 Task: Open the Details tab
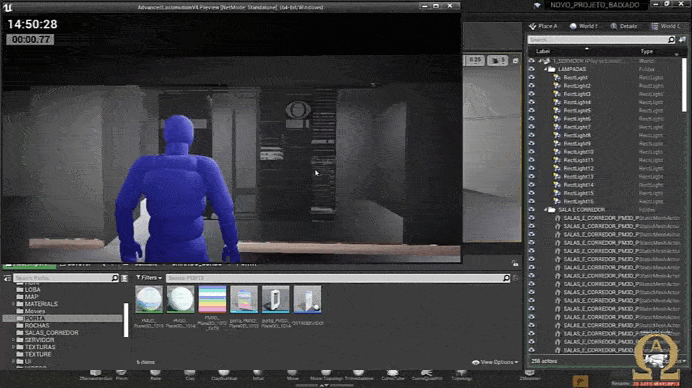624,26
